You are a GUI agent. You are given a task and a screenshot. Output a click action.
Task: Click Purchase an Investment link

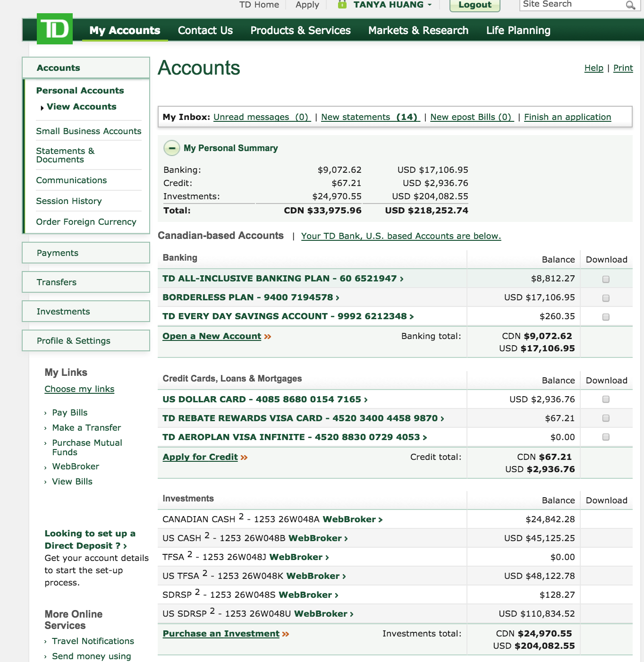[x=221, y=634]
